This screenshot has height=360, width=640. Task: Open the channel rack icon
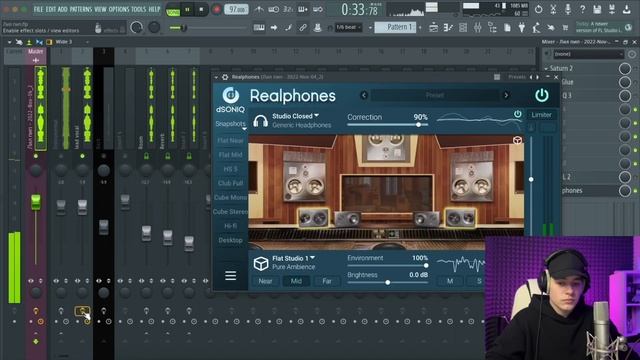click(x=463, y=27)
